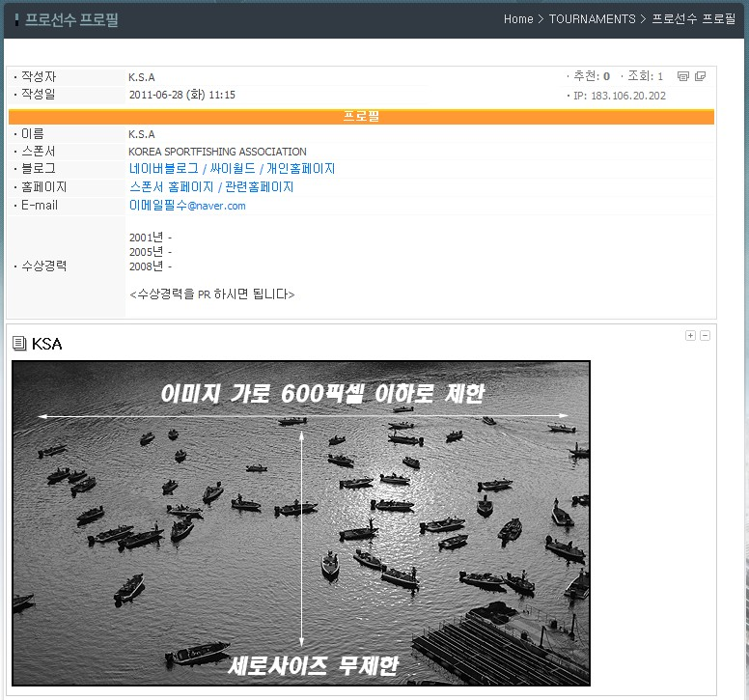
Task: Select the orange 프로필 header bar
Action: [361, 116]
